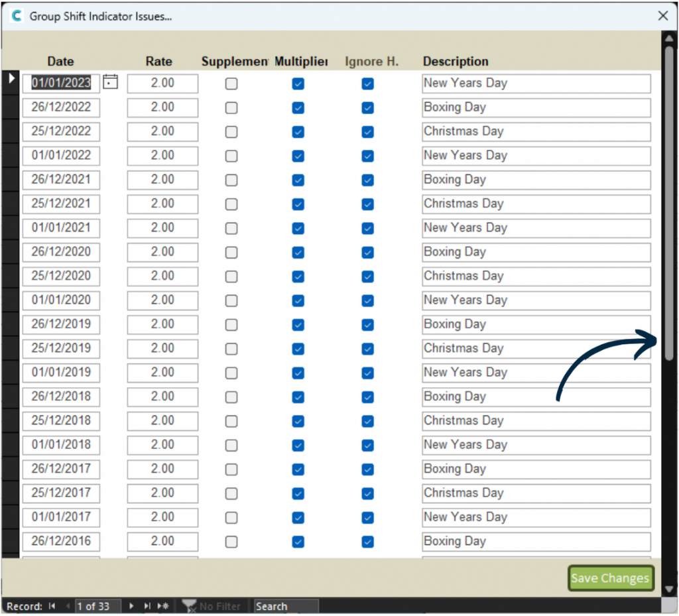Toggle Supplement checkbox for 01/01/2019
679x616 pixels.
click(x=231, y=373)
